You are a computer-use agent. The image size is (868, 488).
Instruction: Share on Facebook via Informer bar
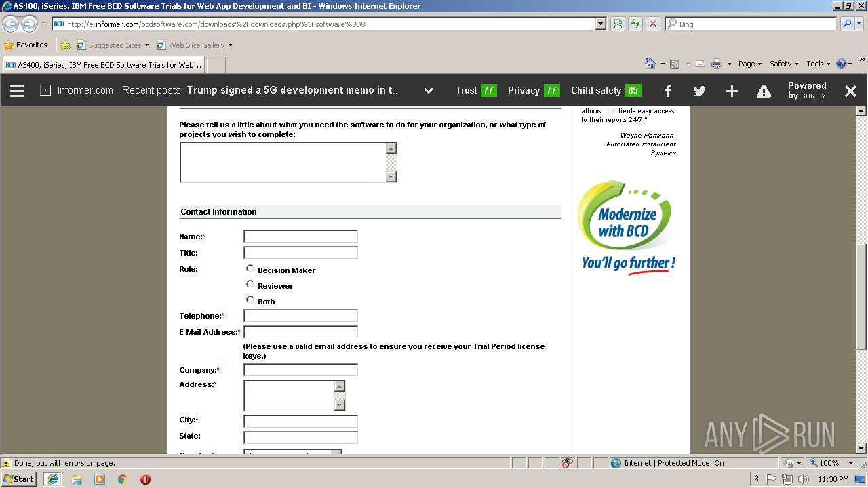click(668, 91)
